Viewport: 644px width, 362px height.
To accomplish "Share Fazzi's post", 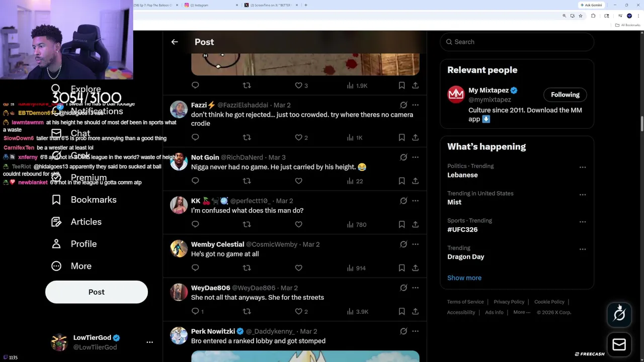I will [x=415, y=137].
